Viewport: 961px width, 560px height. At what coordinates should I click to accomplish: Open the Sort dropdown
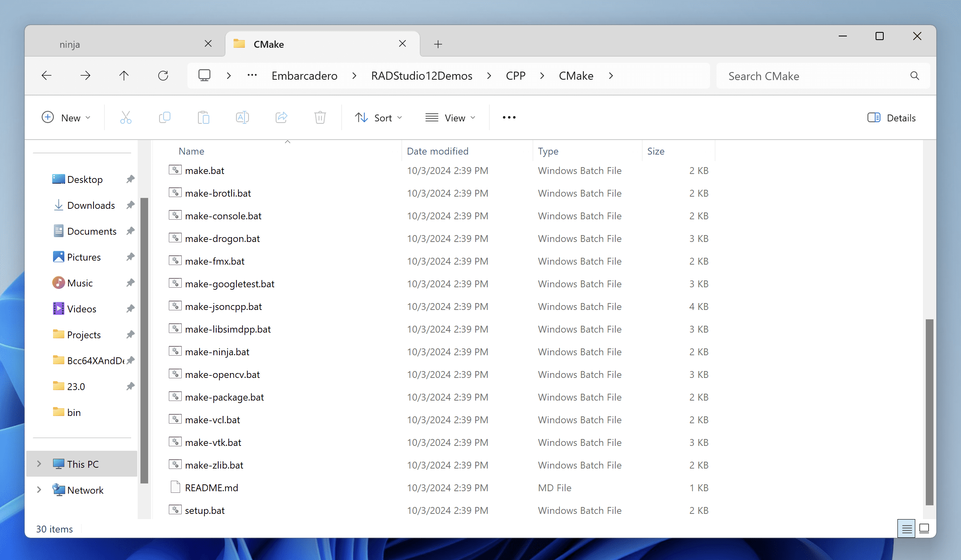coord(378,118)
